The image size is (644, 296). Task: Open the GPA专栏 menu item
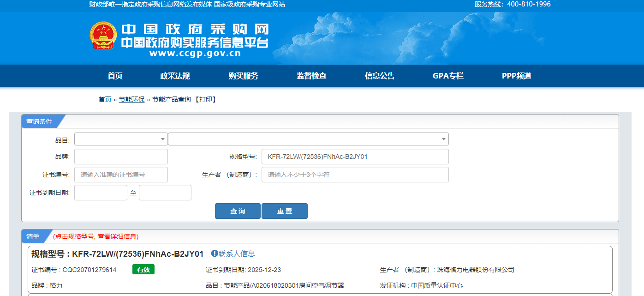[448, 76]
